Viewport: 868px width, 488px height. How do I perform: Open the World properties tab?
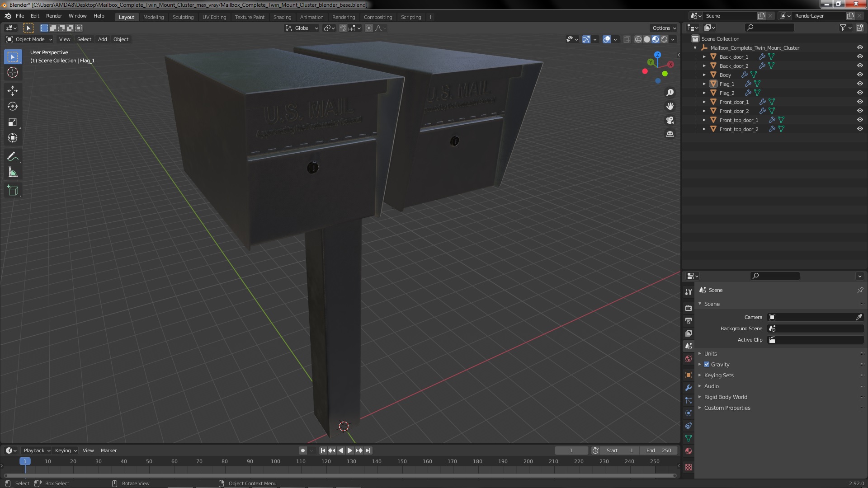689,359
